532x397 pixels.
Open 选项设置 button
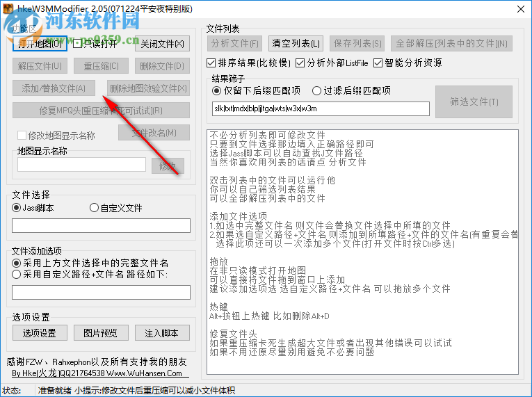click(x=40, y=333)
